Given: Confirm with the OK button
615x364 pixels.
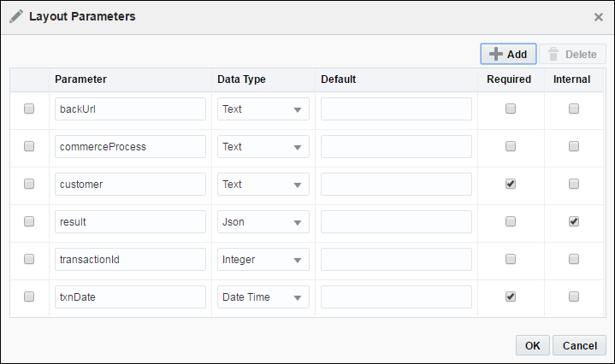Looking at the screenshot, I should tap(533, 345).
